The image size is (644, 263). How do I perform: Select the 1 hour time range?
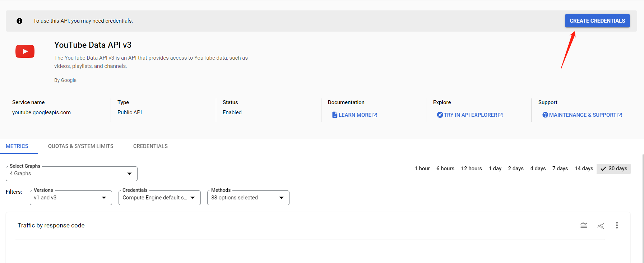(x=422, y=169)
